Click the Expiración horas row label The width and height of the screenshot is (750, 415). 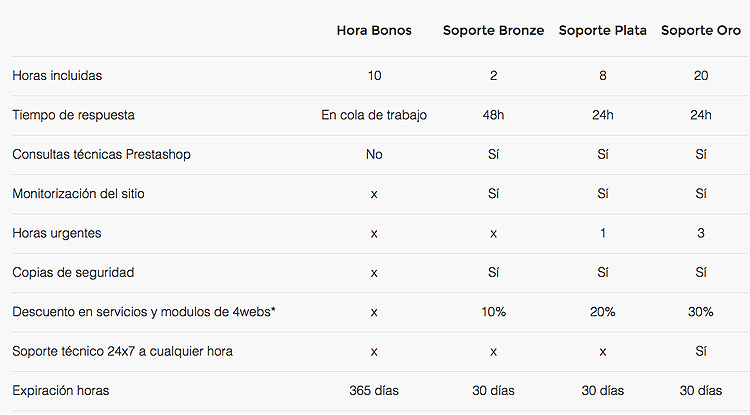[61, 391]
